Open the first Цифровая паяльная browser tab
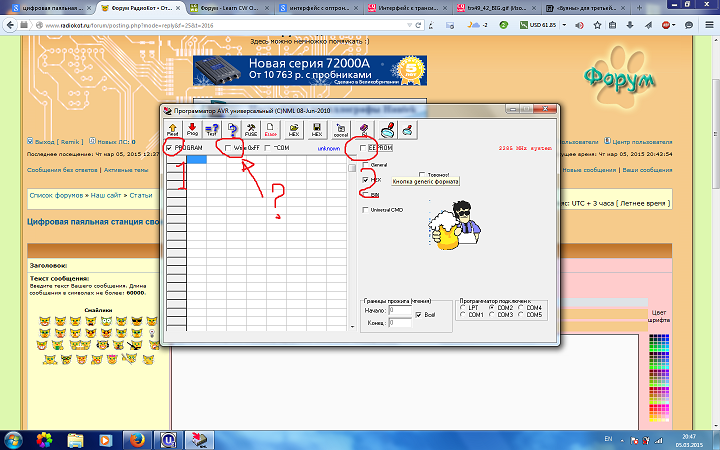 [48, 6]
